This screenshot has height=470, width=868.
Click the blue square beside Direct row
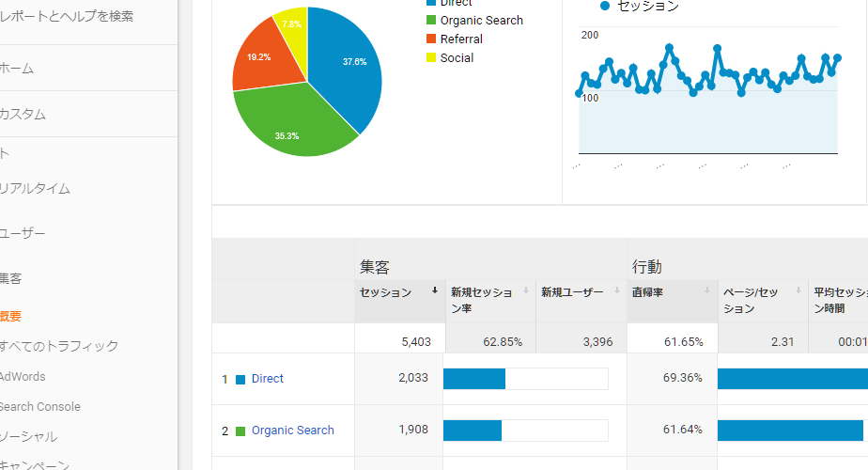pos(240,380)
